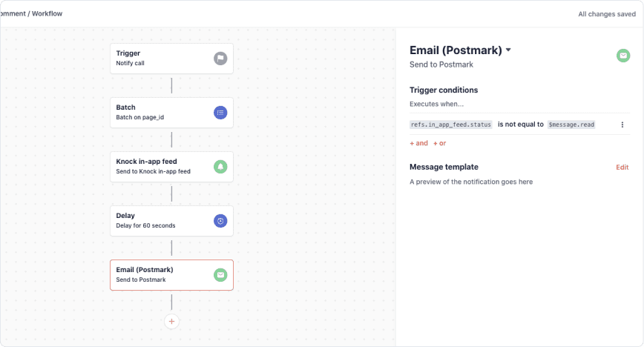Add an 'or' trigger condition
This screenshot has width=644, height=347.
point(440,143)
